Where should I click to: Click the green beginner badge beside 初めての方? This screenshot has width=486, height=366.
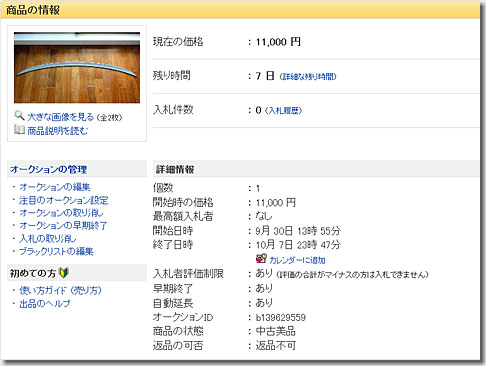point(63,273)
